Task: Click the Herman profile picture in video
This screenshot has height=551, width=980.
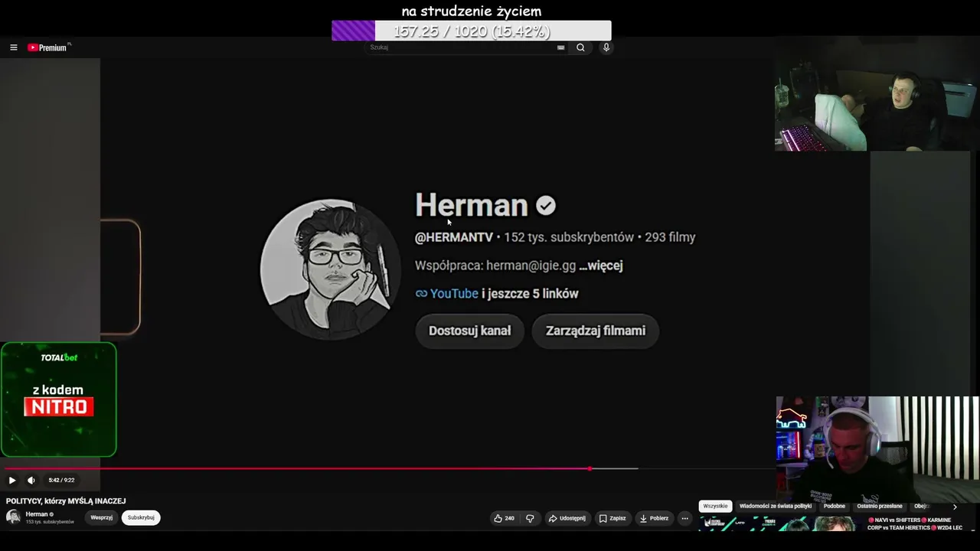Action: point(330,269)
